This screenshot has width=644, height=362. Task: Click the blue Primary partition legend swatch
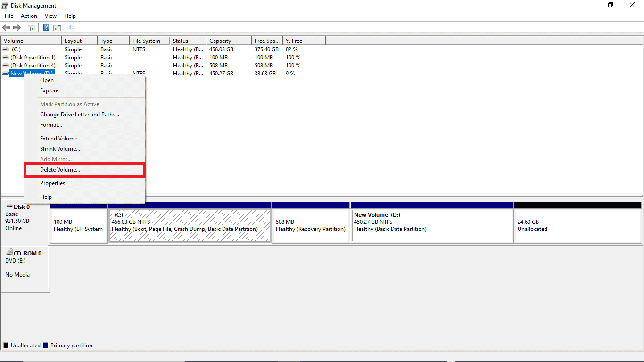pyautogui.click(x=46, y=346)
